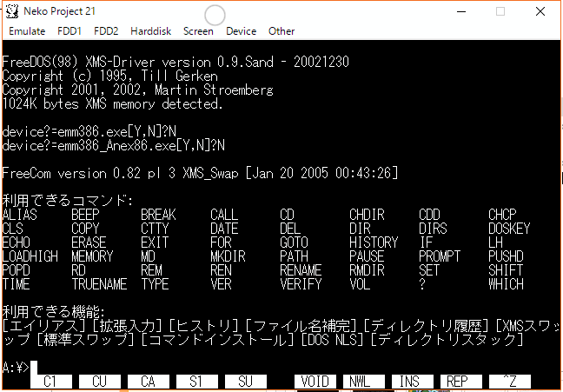Image resolution: width=563 pixels, height=392 pixels.
Task: Open the Device menu
Action: (x=241, y=31)
